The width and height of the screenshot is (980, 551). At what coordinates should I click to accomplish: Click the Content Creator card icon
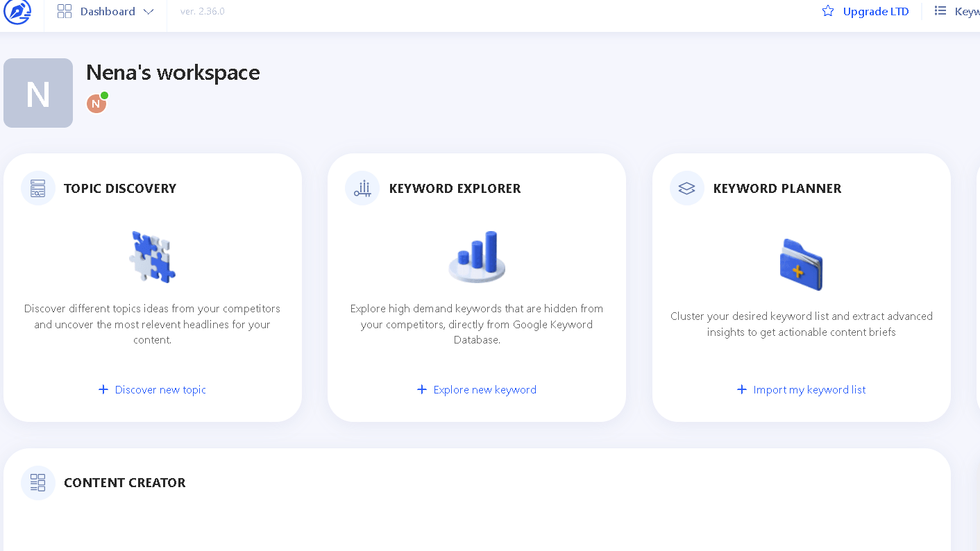pos(38,483)
